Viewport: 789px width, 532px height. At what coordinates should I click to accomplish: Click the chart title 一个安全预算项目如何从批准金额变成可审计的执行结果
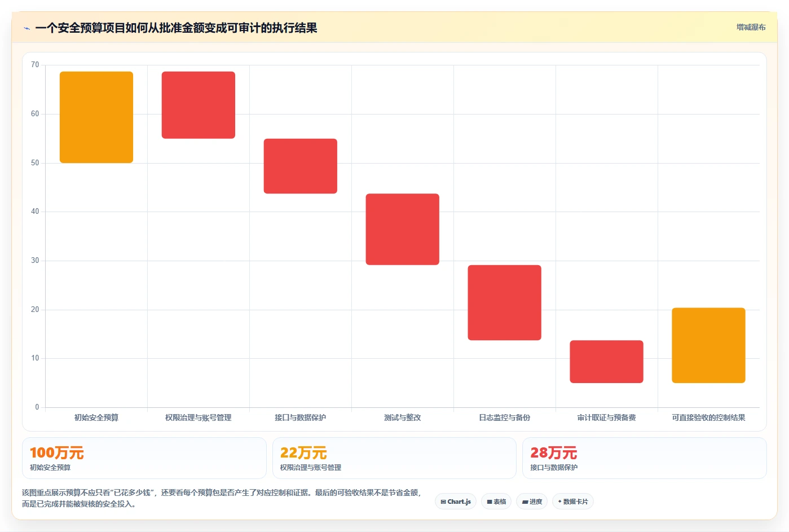click(x=176, y=28)
